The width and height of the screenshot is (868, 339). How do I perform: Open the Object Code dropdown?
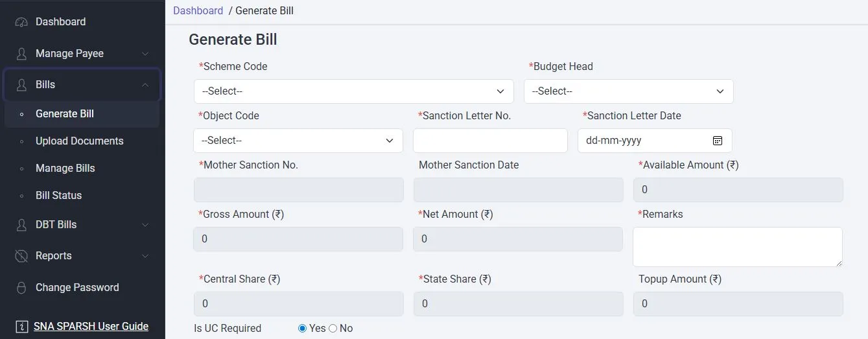pyautogui.click(x=298, y=141)
